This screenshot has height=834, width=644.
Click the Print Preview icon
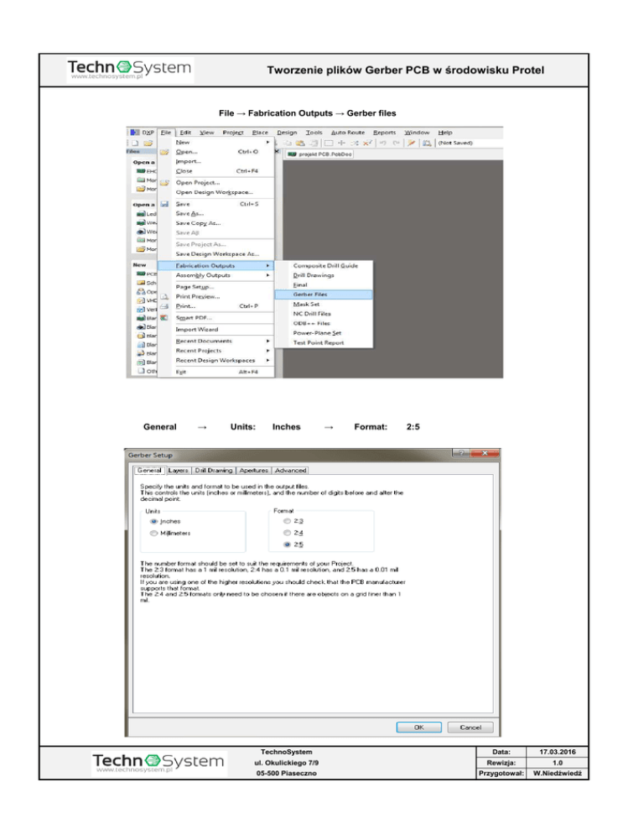[165, 296]
